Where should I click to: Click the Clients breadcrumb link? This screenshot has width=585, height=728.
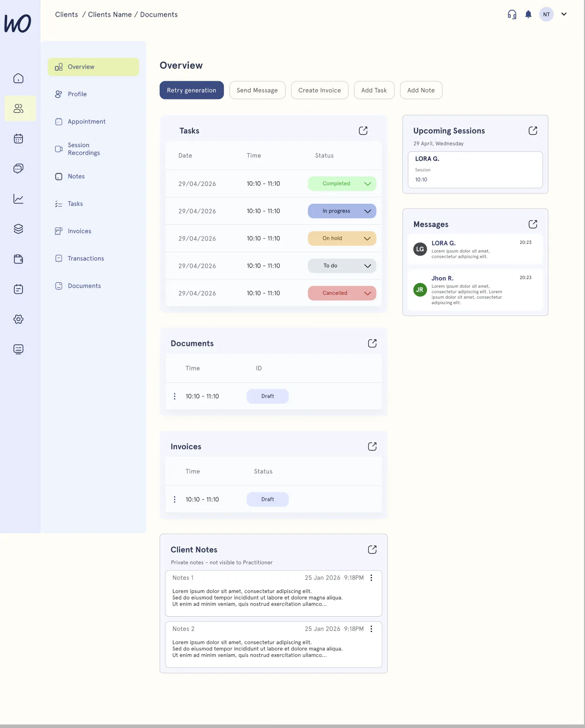(x=67, y=14)
